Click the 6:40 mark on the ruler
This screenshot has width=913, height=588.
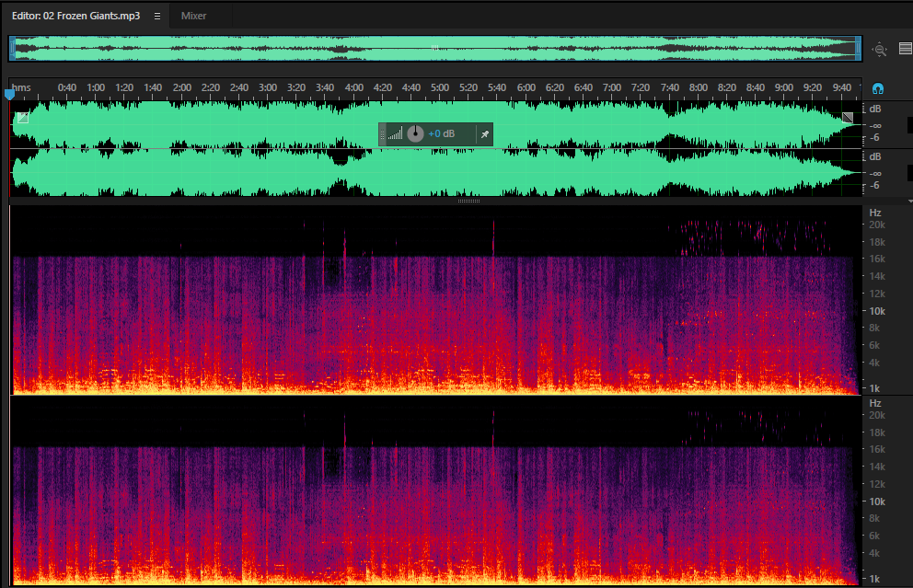pos(583,87)
